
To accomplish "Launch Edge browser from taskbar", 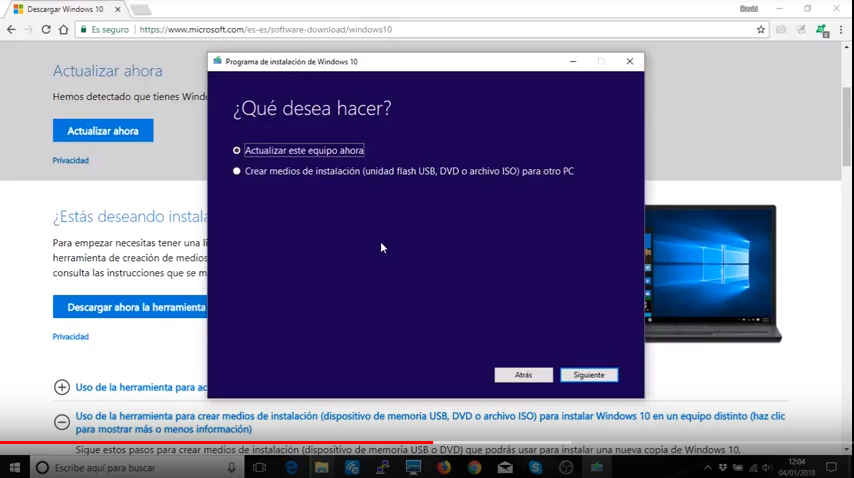I will [292, 467].
